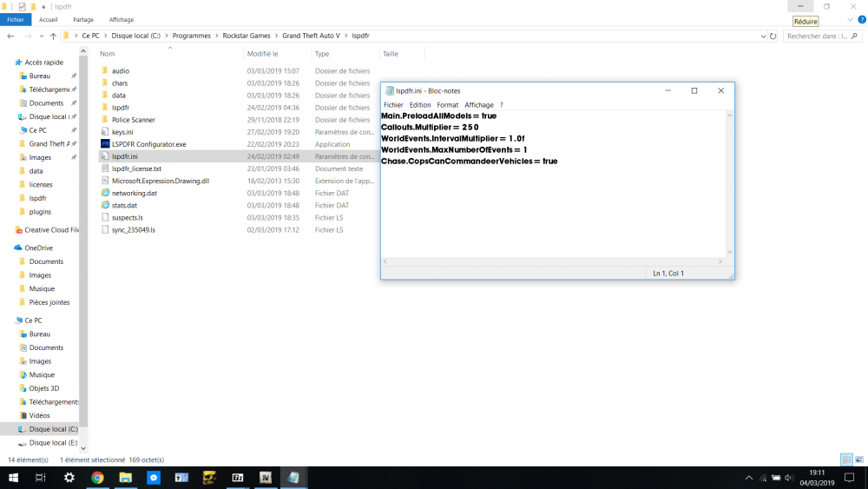Viewport: 868px width, 489px height.
Task: Open GTA IV taskbar icon
Action: (265, 478)
